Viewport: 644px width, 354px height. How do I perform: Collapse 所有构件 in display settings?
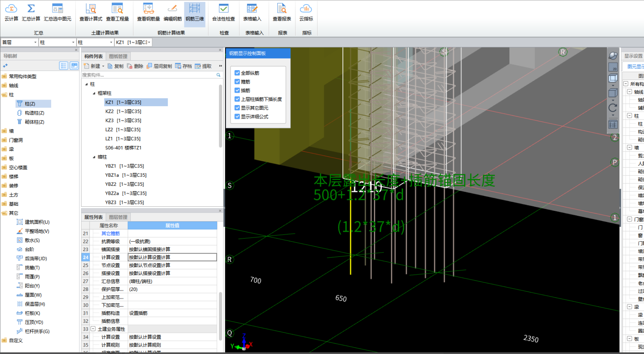tap(626, 84)
